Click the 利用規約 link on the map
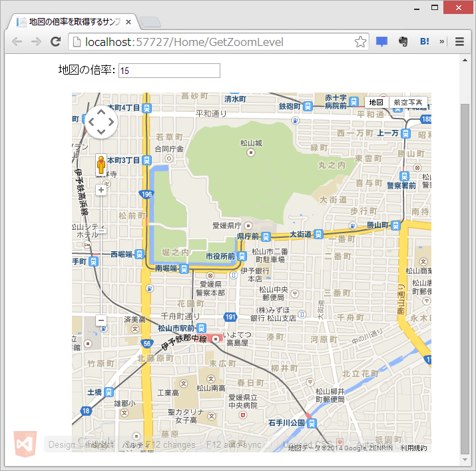Image resolution: width=476 pixels, height=471 pixels. click(x=413, y=448)
